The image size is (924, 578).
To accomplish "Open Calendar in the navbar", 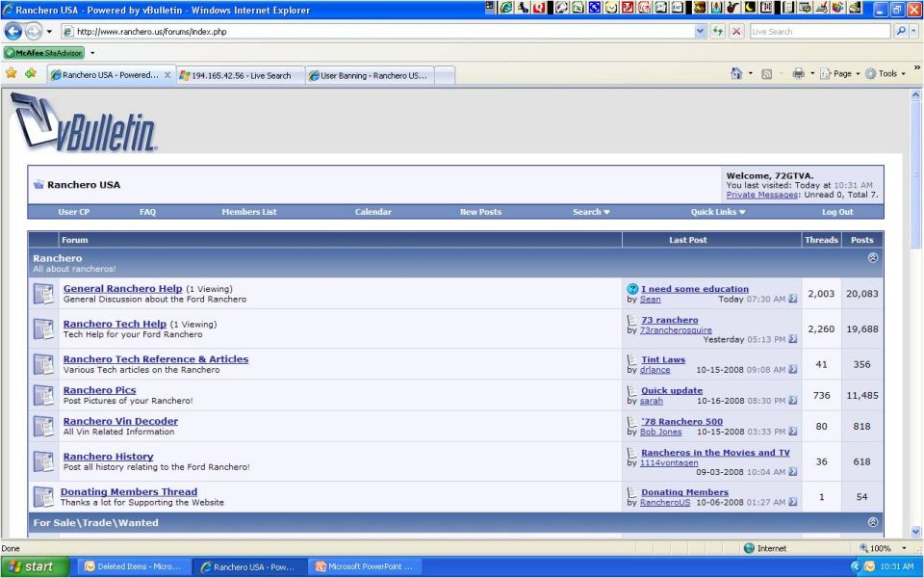I will [373, 212].
